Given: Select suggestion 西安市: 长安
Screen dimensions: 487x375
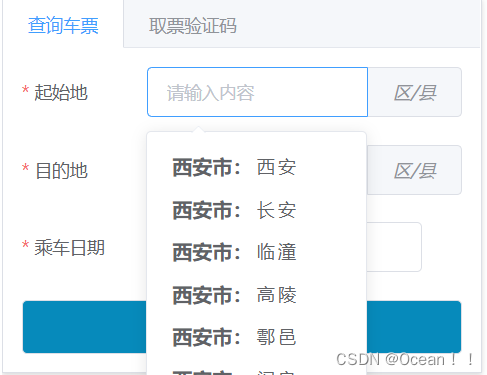Looking at the screenshot, I should pos(257,210).
